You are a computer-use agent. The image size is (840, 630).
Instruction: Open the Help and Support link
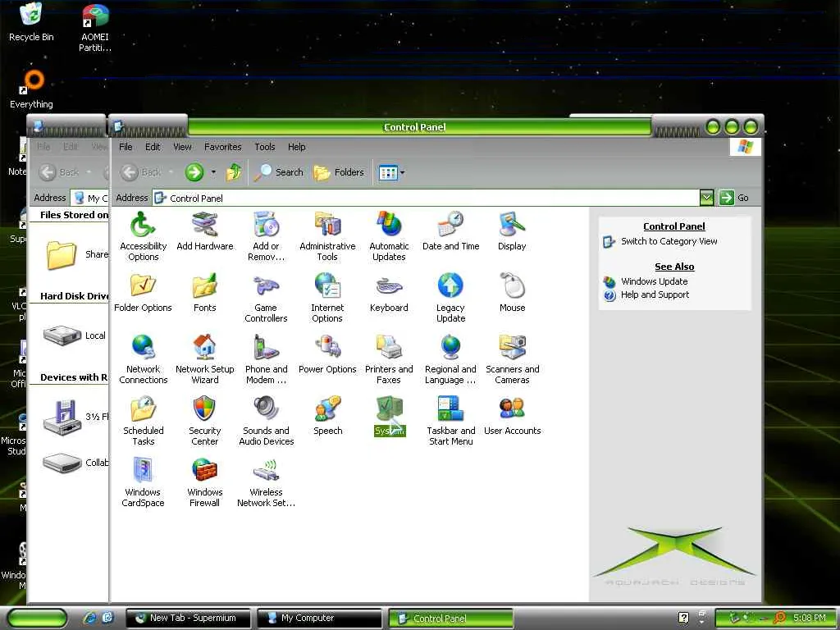coord(655,294)
